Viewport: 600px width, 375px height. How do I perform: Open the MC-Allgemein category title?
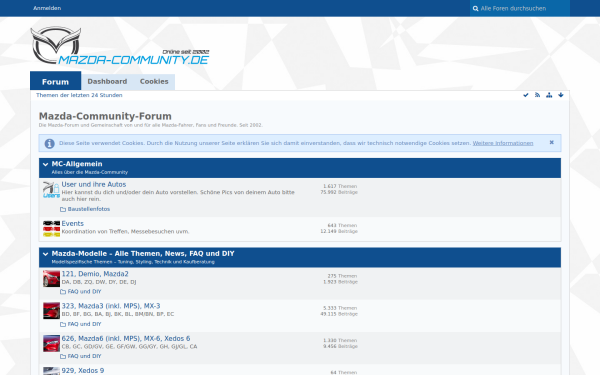[77, 164]
